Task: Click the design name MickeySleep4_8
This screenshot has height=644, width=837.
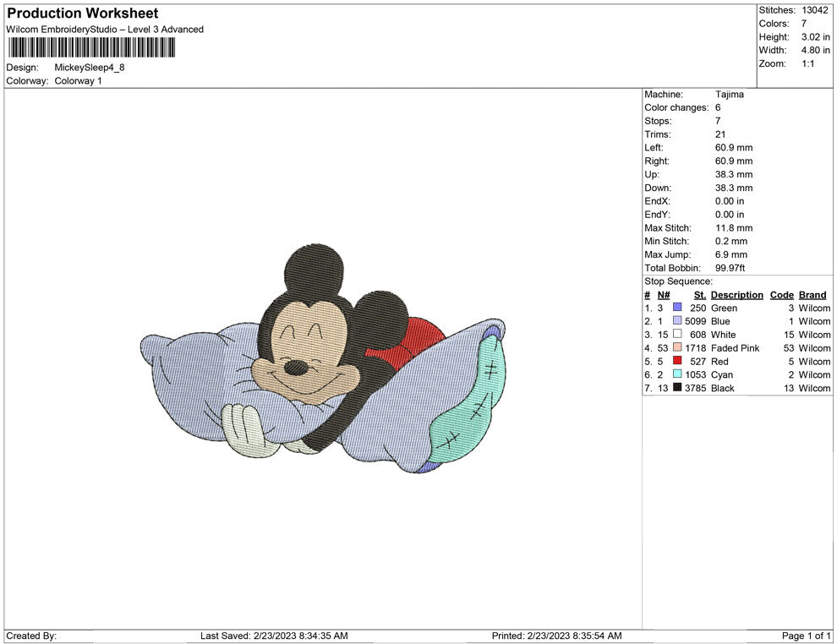Action: (x=89, y=68)
